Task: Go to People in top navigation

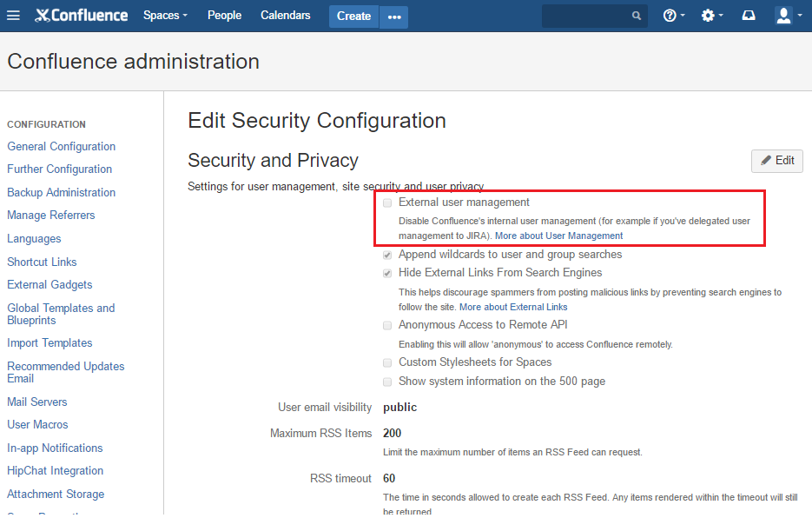Action: point(224,16)
